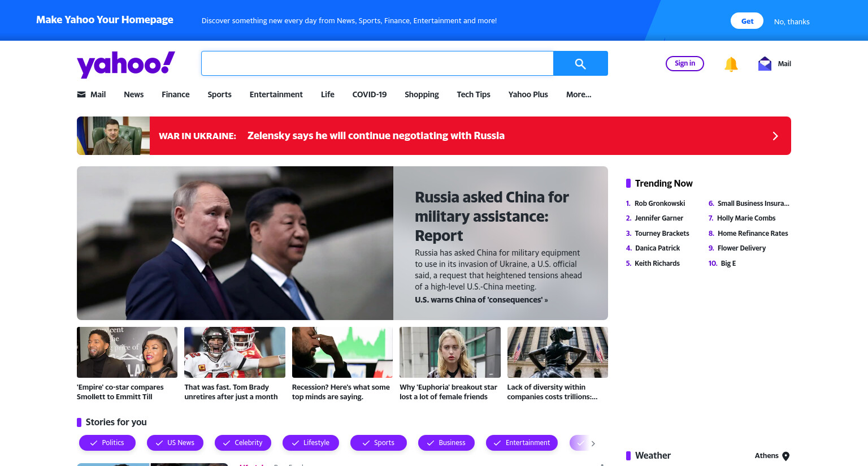Open trending topic Small Business Insura...

coord(753,204)
